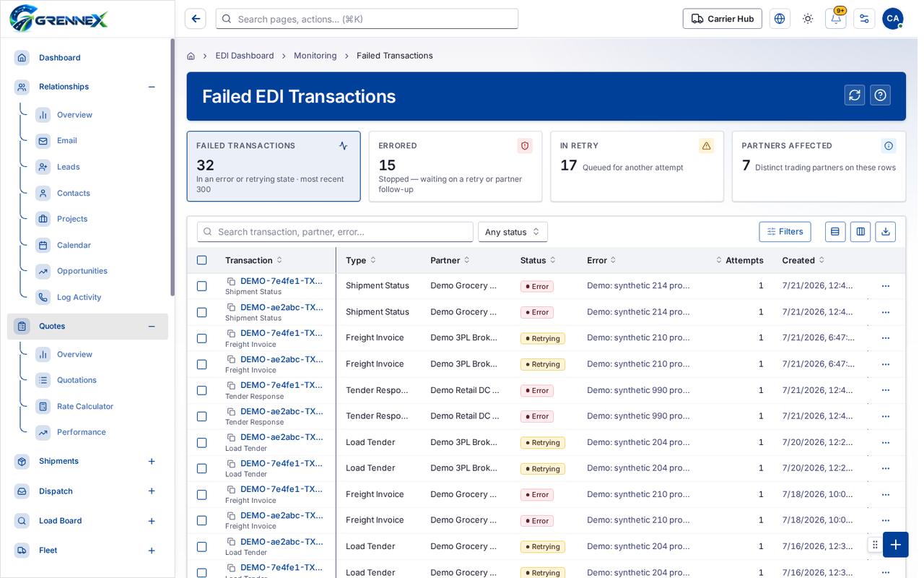
Task: Open the Any status dropdown
Action: tap(513, 232)
